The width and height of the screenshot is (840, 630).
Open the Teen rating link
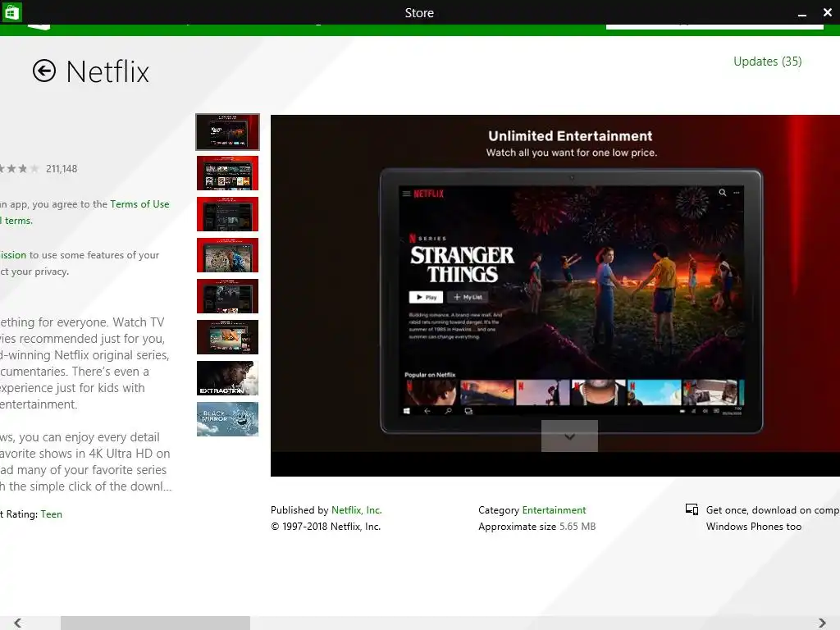[x=52, y=514]
